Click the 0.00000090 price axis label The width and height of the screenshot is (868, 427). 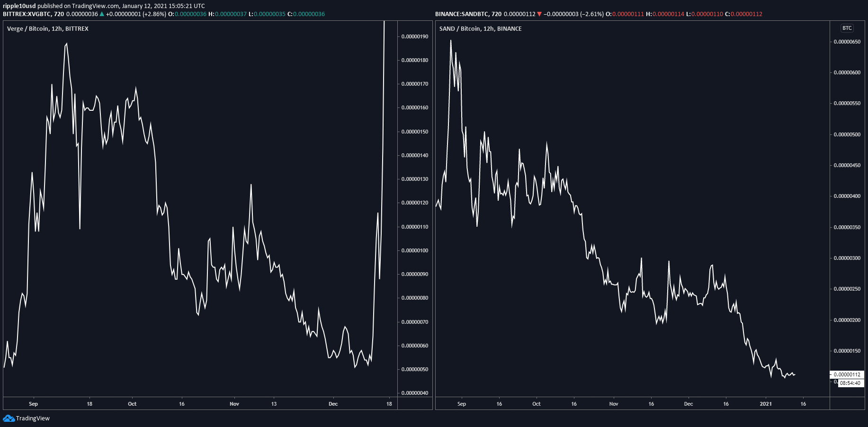coord(415,274)
